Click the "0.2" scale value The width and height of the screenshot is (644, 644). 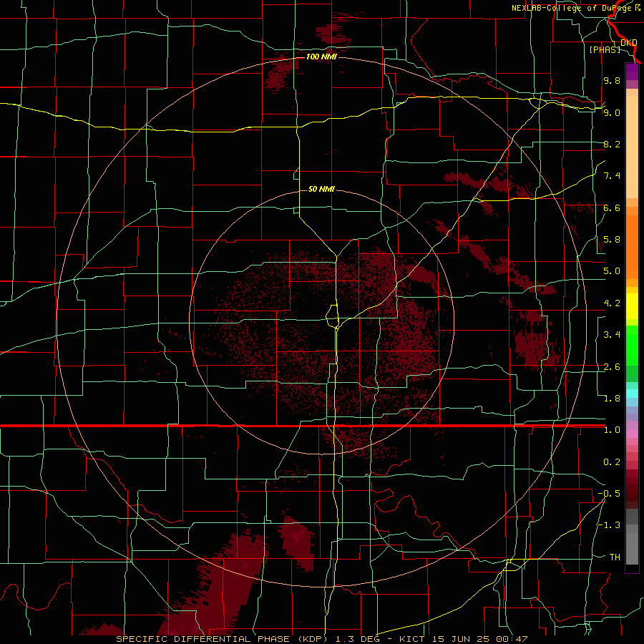coord(612,462)
